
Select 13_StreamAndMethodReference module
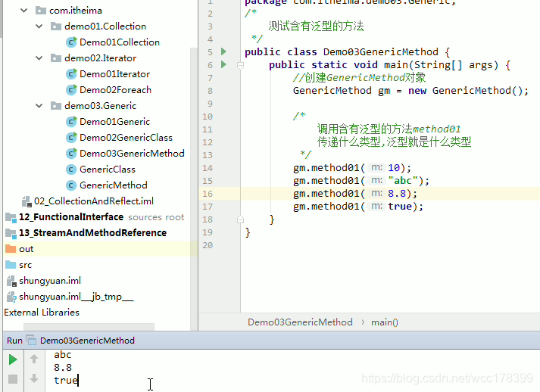[92, 232]
